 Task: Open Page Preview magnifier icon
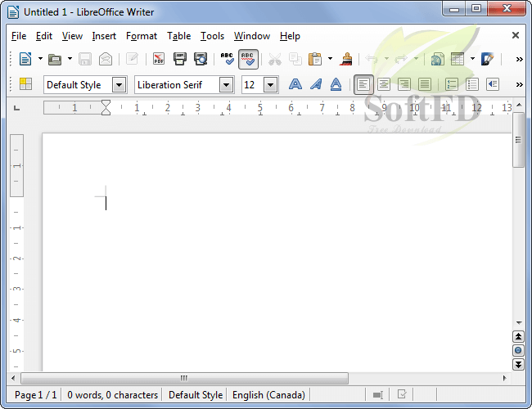[x=201, y=59]
